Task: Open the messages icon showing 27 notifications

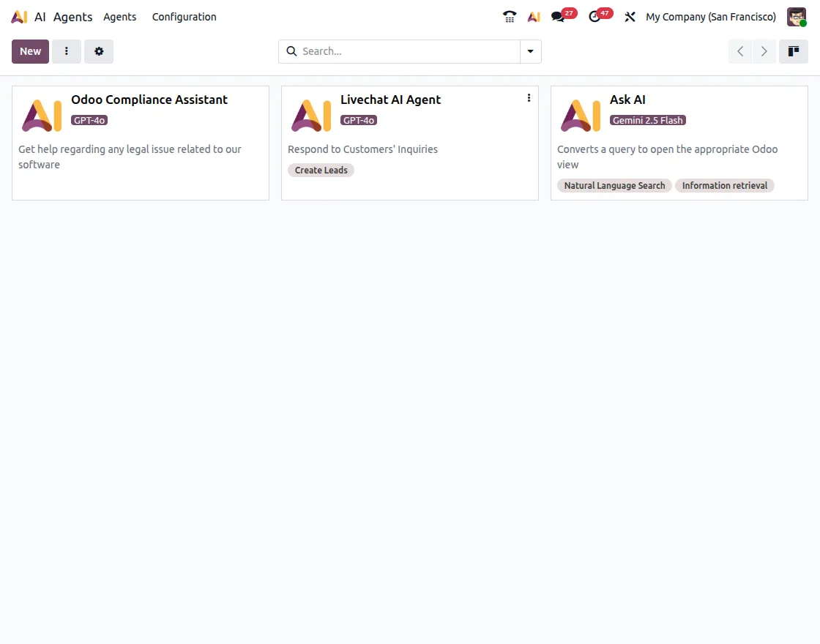Action: coord(558,16)
